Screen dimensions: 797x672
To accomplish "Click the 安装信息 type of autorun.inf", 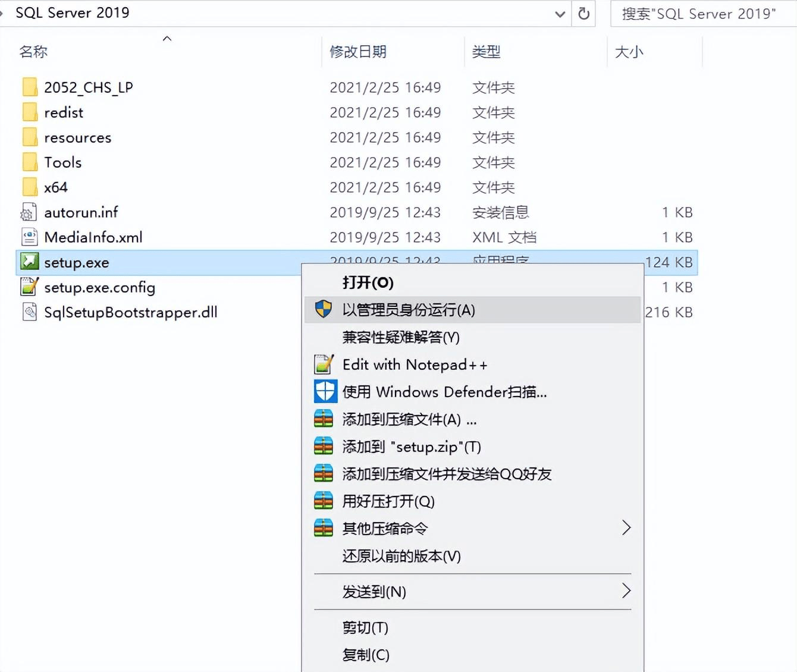I will click(500, 212).
